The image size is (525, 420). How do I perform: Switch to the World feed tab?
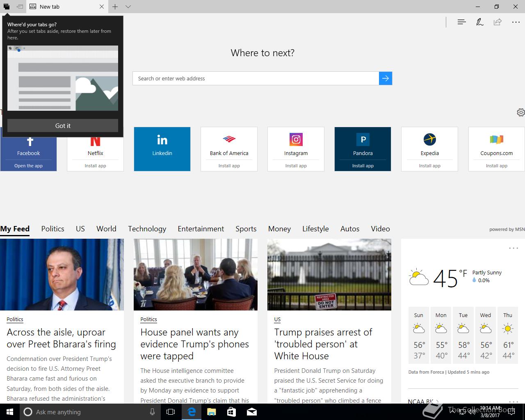pyautogui.click(x=106, y=229)
